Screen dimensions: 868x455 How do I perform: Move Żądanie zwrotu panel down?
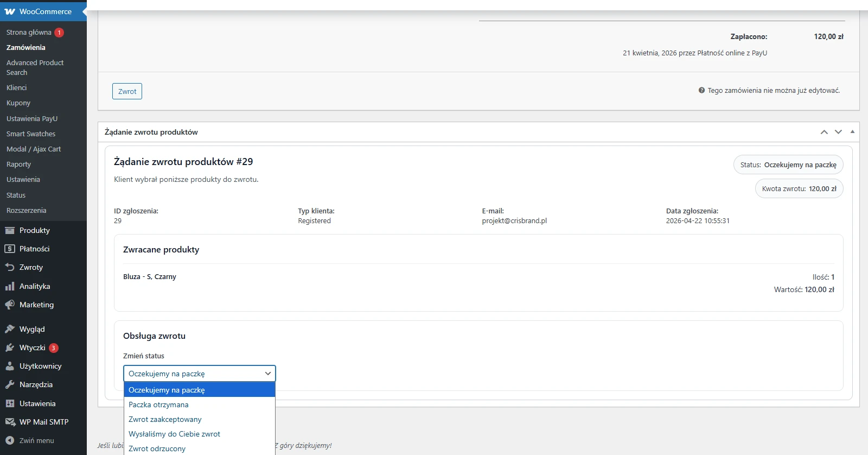[x=838, y=132]
